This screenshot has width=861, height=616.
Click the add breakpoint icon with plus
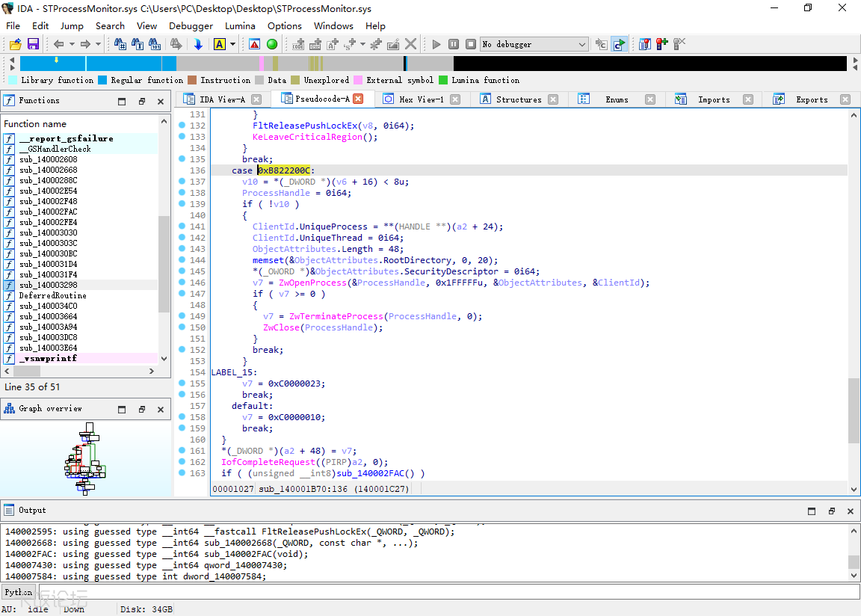[x=661, y=44]
